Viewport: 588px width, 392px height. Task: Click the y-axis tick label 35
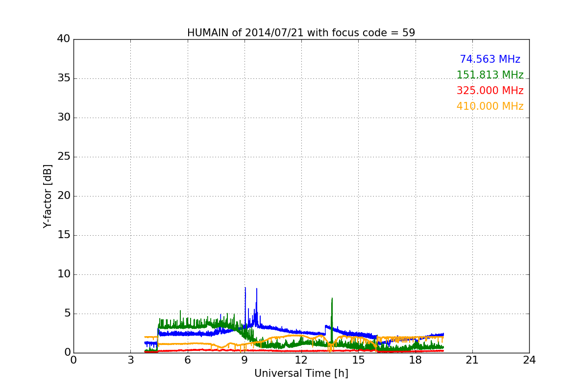click(x=64, y=78)
